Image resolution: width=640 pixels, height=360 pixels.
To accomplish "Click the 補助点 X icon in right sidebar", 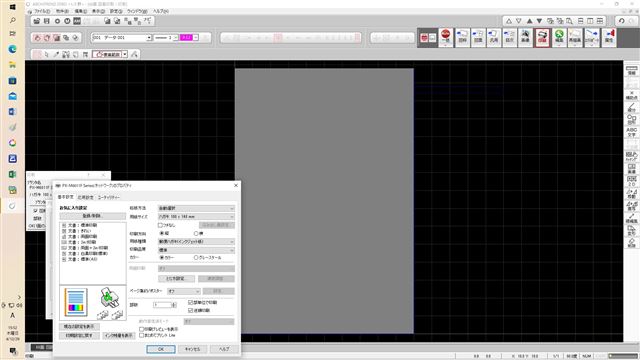I will [631, 95].
